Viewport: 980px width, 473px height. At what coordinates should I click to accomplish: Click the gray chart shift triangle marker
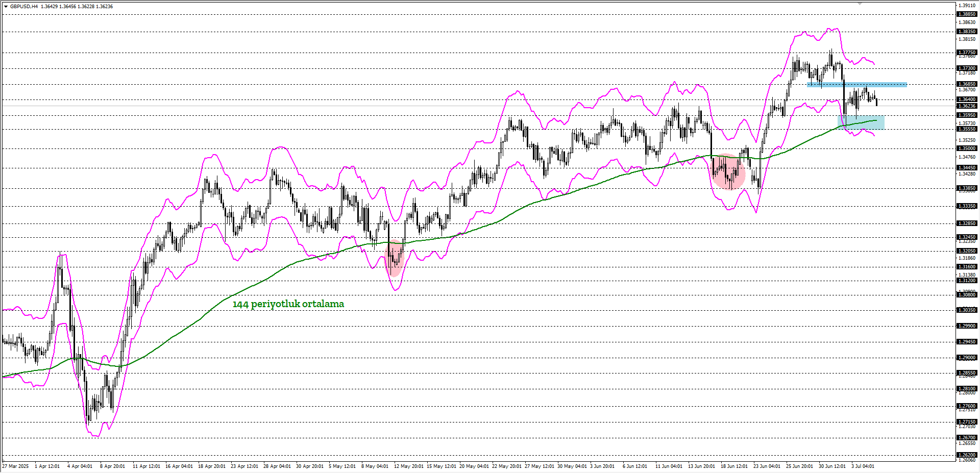click(860, 4)
